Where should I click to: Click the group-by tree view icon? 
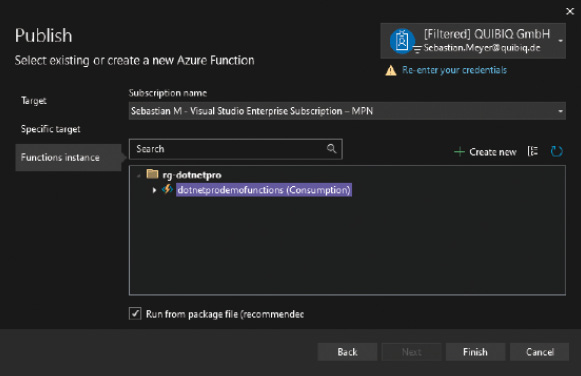[533, 151]
